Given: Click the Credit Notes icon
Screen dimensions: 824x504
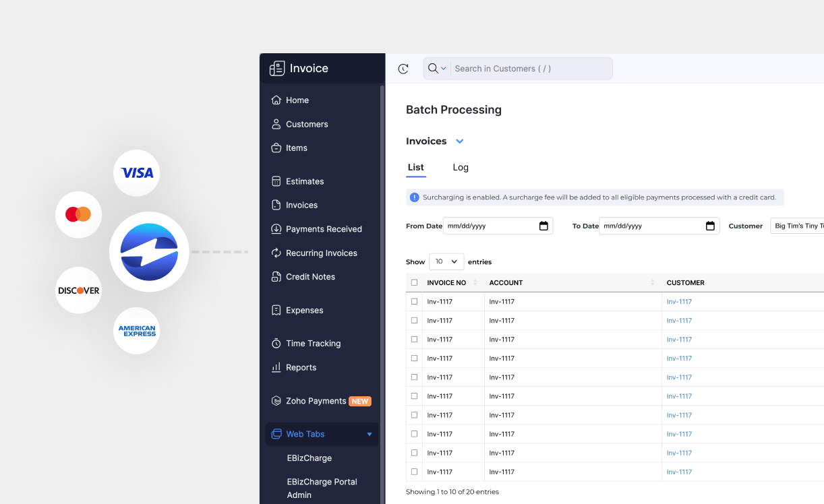Looking at the screenshot, I should point(276,277).
